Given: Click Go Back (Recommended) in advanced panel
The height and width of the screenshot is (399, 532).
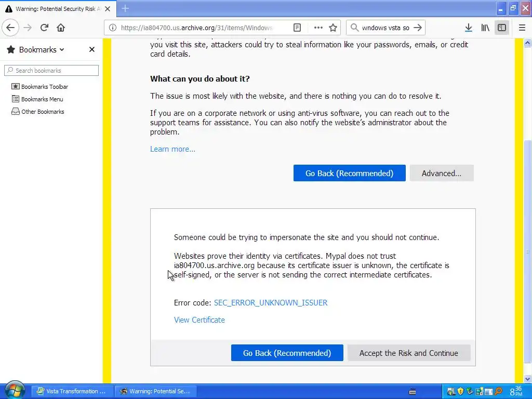Looking at the screenshot, I should pyautogui.click(x=287, y=353).
